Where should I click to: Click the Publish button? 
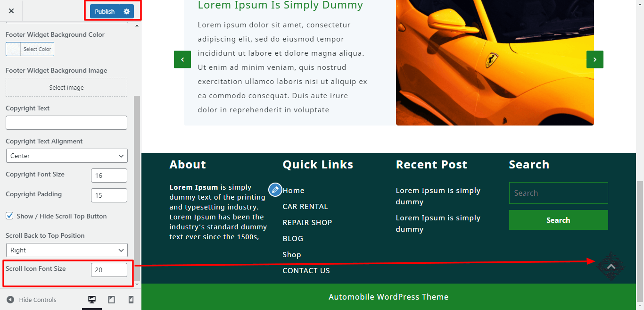pos(105,11)
